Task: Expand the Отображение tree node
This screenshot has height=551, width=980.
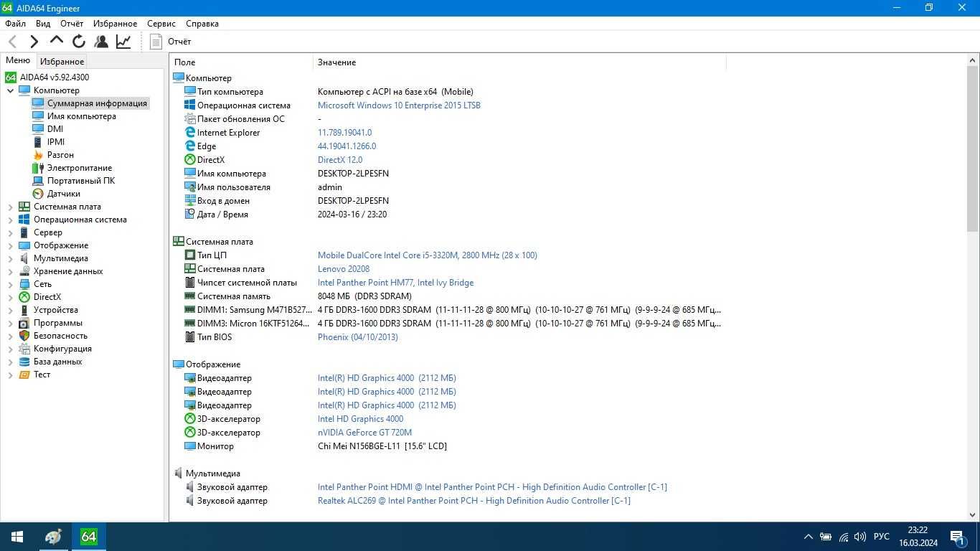Action: pyautogui.click(x=11, y=245)
